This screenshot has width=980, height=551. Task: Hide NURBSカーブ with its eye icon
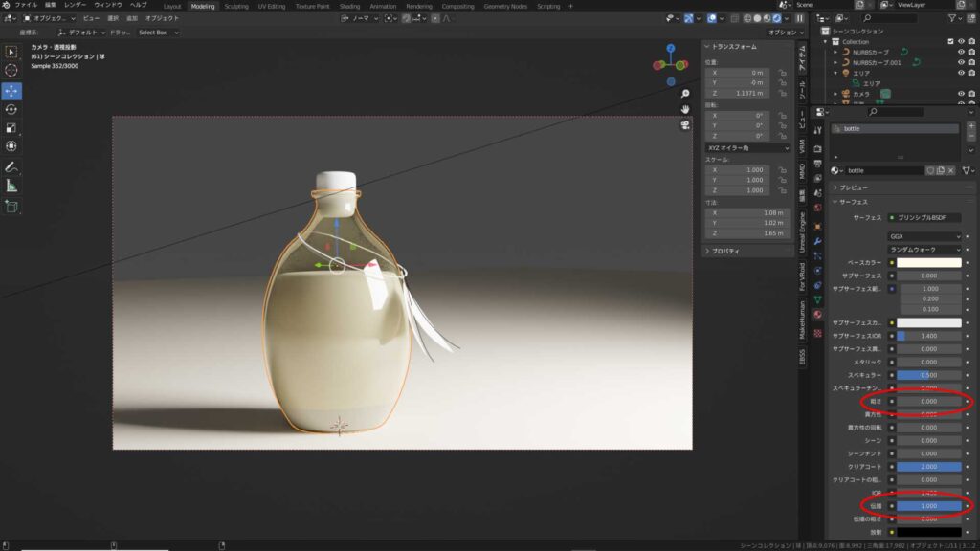[962, 52]
